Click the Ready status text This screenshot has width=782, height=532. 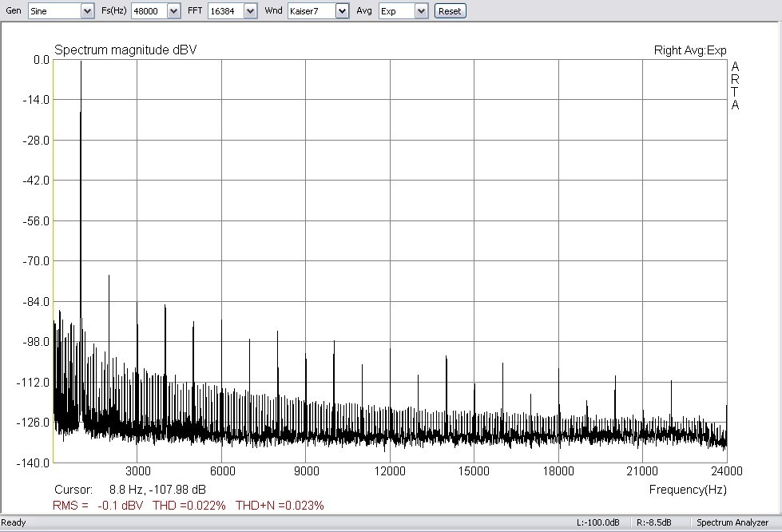pos(14,522)
